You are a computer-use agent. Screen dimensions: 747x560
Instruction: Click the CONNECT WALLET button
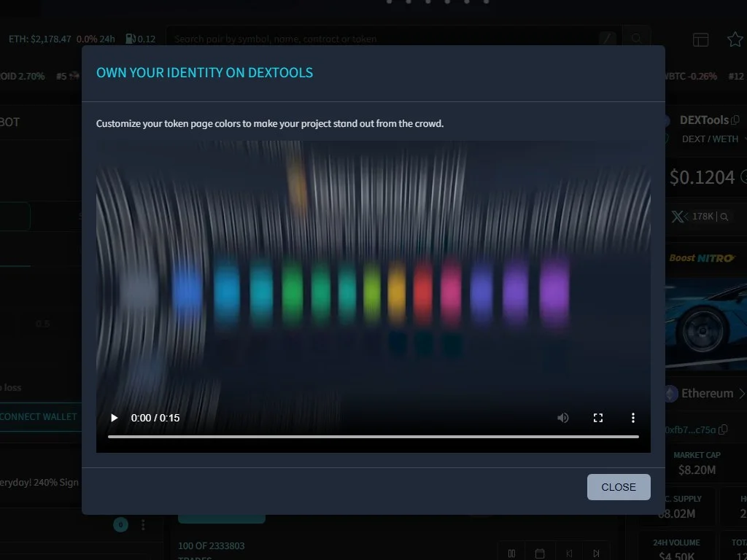click(41, 416)
